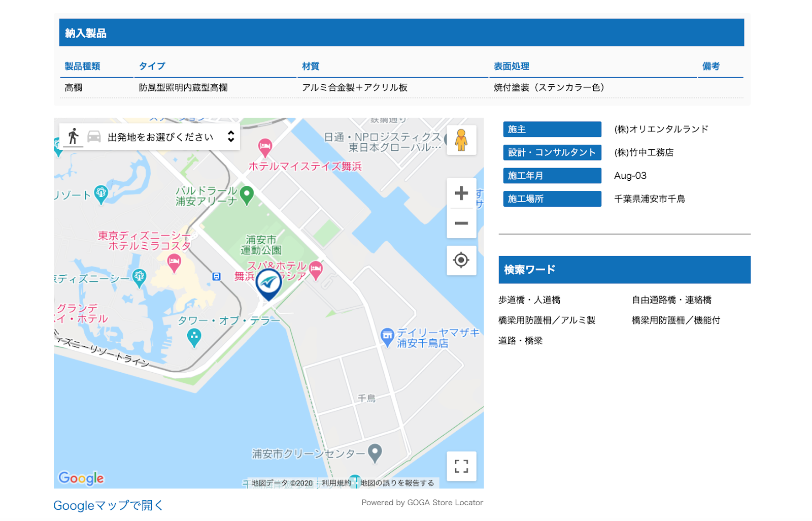Click Powered by GOGA Store Locator text
Viewport: 812px width, 521px height.
tap(422, 502)
